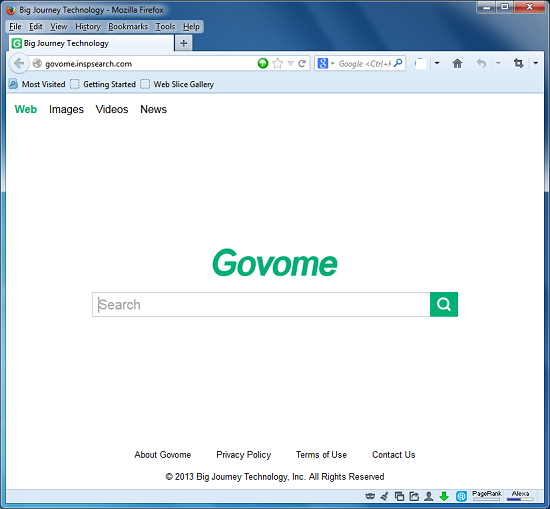The width and height of the screenshot is (550, 509).
Task: Open the About Govome link
Action: click(163, 455)
